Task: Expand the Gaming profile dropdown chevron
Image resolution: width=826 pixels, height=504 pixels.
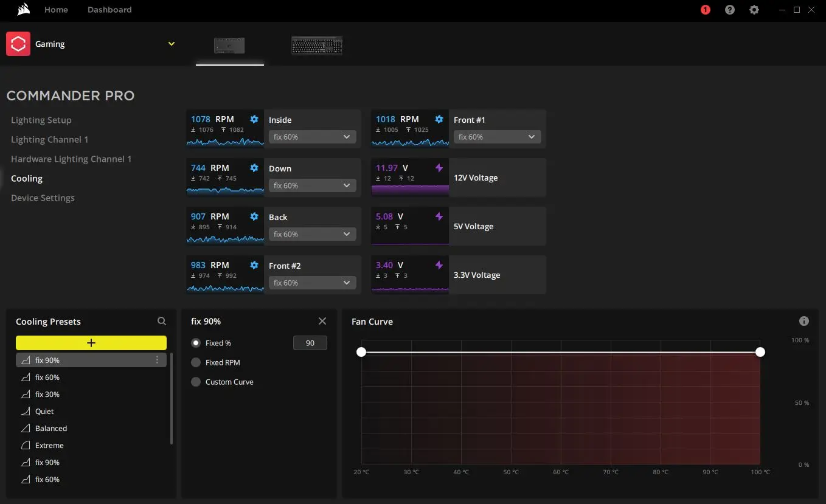Action: (x=172, y=44)
